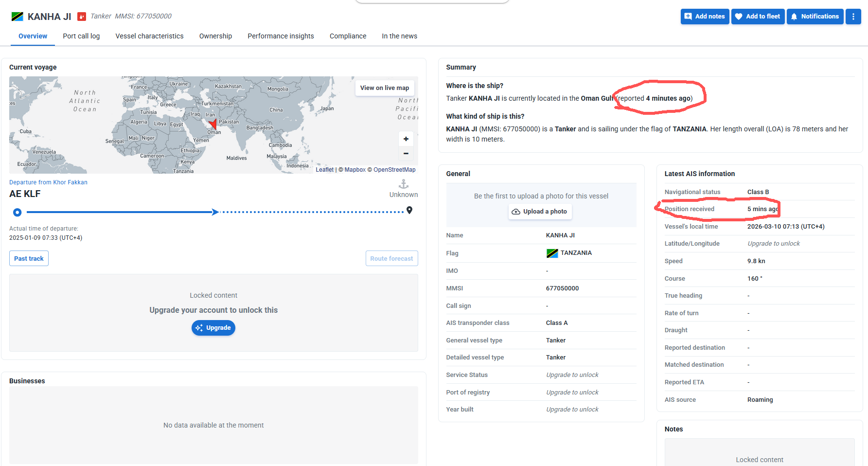Image resolution: width=868 pixels, height=466 pixels.
Task: Click the KANHA JI vessel title in header
Action: point(49,17)
